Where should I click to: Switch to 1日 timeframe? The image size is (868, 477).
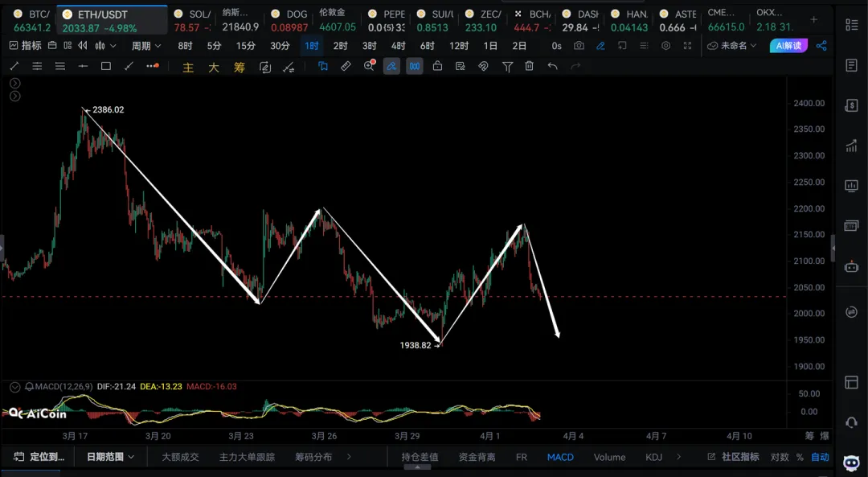tap(490, 46)
